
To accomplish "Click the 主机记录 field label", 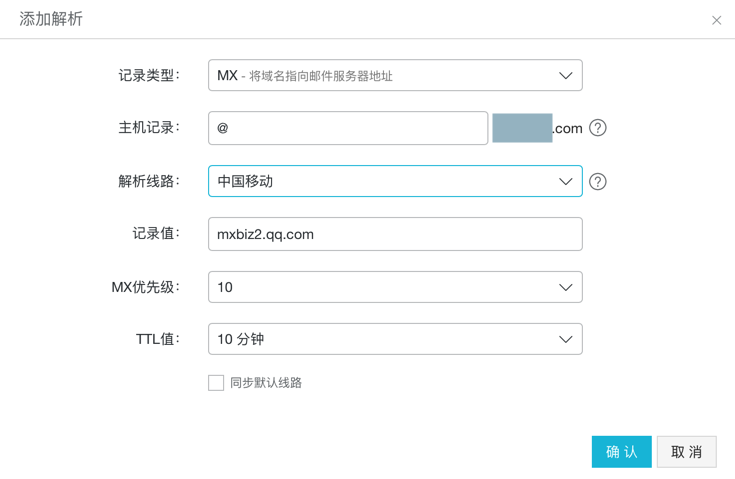I will [148, 128].
